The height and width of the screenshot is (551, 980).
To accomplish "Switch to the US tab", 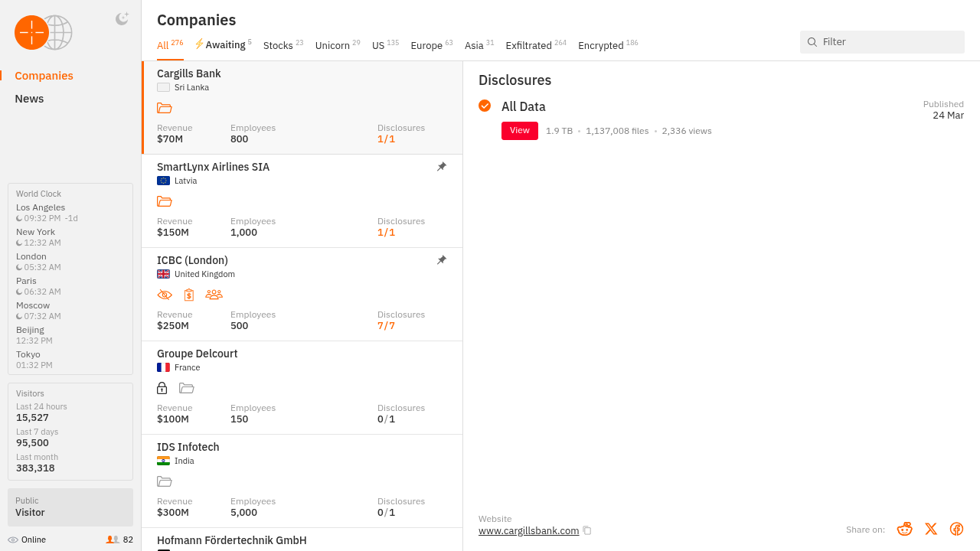I will 385,45.
